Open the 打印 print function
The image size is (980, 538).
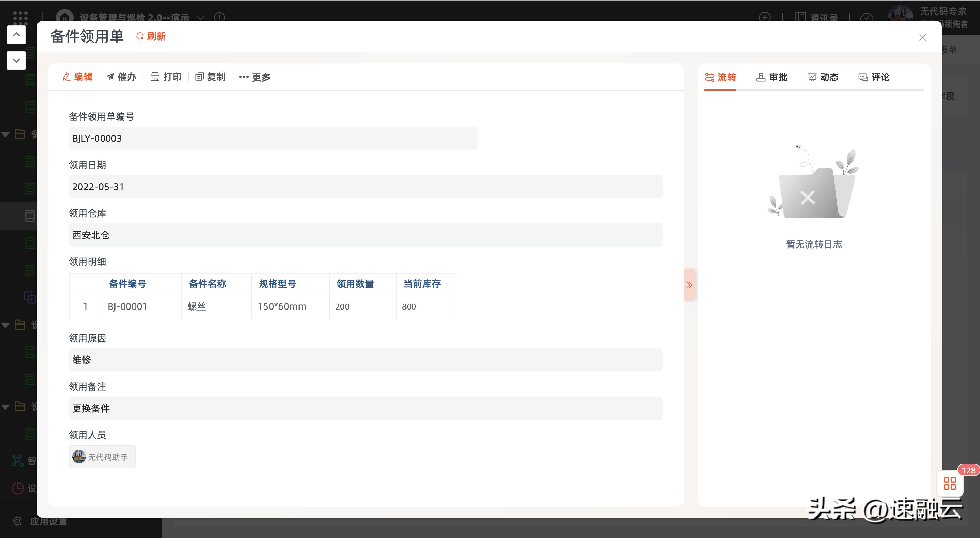(x=166, y=76)
